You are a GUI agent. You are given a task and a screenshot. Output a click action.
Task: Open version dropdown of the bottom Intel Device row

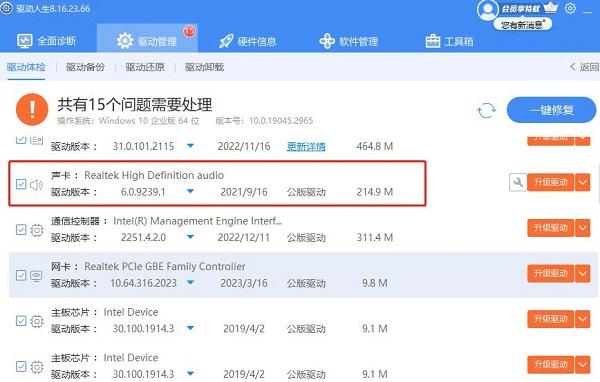click(190, 374)
